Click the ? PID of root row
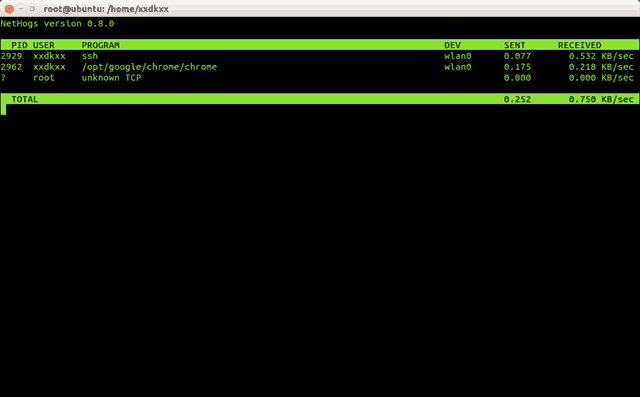This screenshot has width=640, height=397. 3,78
